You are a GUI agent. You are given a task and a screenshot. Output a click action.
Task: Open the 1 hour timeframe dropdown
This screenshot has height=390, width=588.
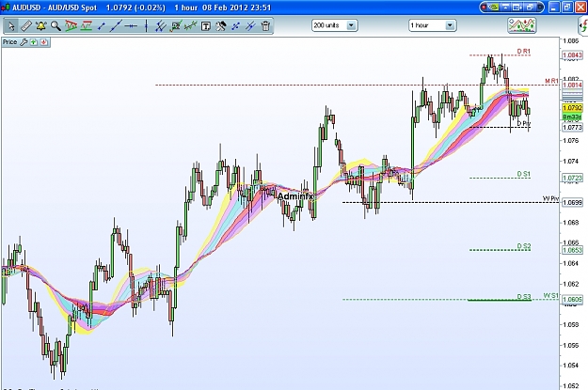(x=450, y=25)
